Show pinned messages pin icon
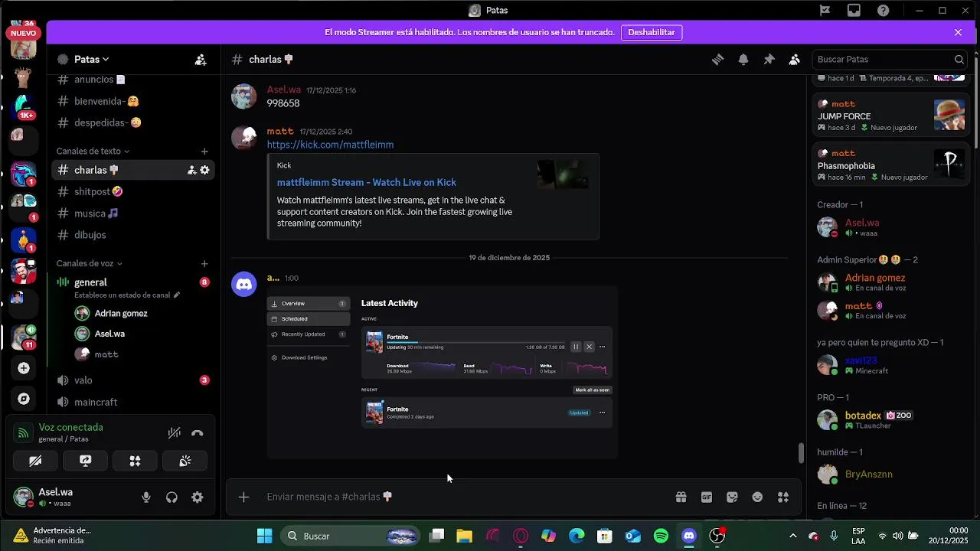This screenshot has width=980, height=551. tap(769, 60)
